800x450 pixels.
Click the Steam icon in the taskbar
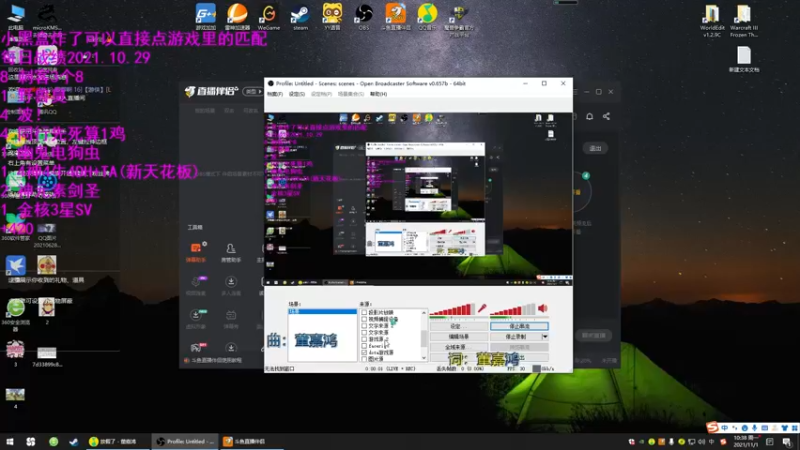pos(74,441)
